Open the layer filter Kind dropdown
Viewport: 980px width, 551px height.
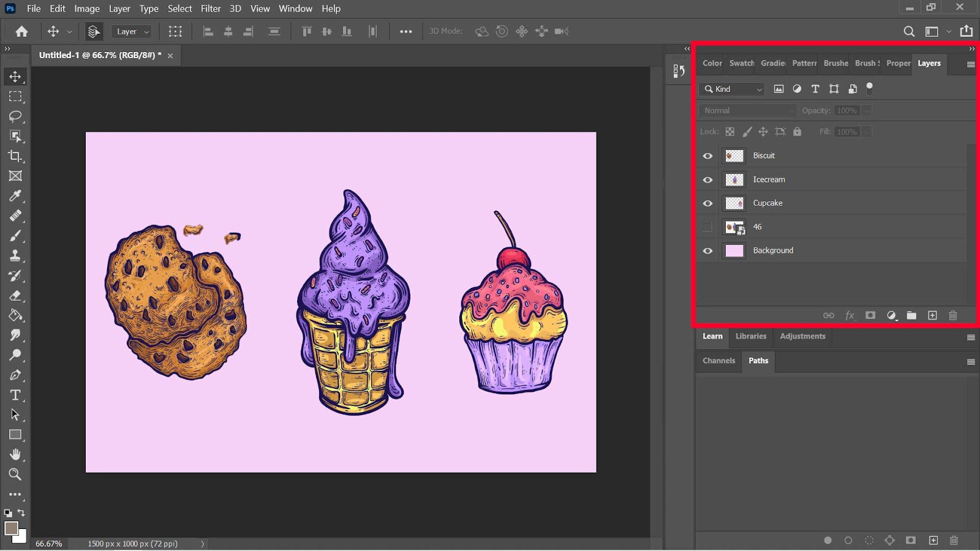click(732, 89)
